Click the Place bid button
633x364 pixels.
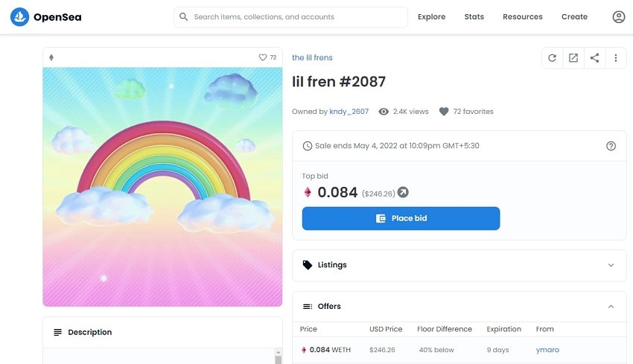(401, 218)
